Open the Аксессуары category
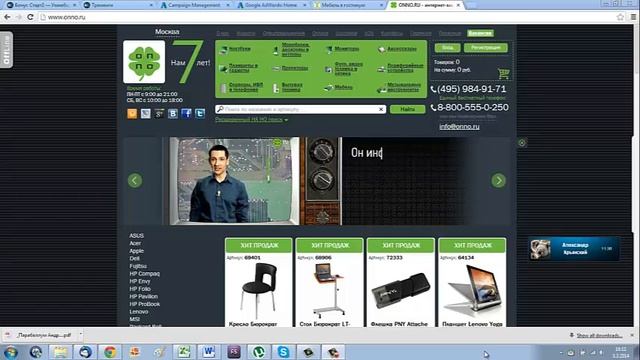 401,49
